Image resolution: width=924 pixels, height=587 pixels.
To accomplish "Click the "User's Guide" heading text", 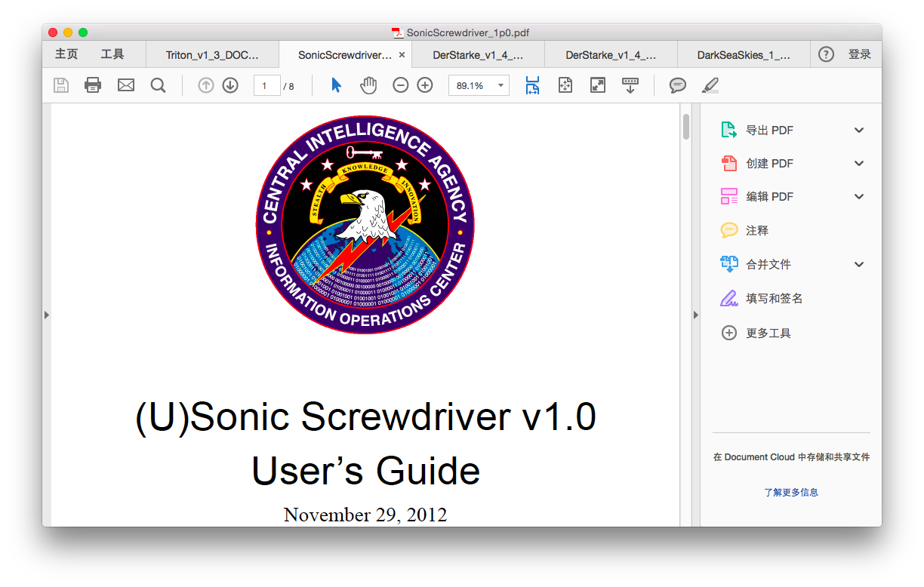I will (x=365, y=471).
